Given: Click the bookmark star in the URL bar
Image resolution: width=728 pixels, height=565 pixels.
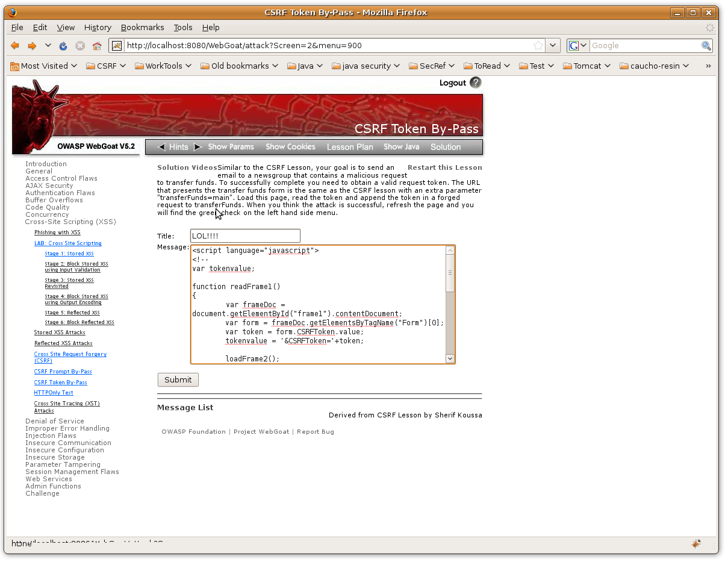Looking at the screenshot, I should pos(538,46).
